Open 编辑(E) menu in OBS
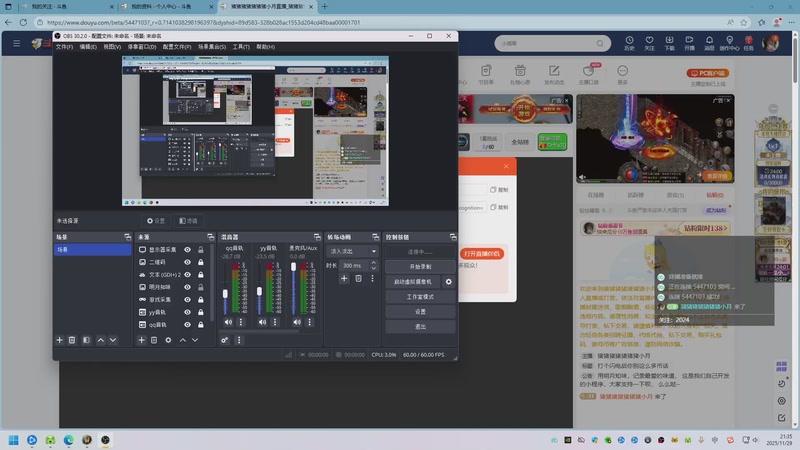Viewport: 800px width, 450px height. [88, 46]
